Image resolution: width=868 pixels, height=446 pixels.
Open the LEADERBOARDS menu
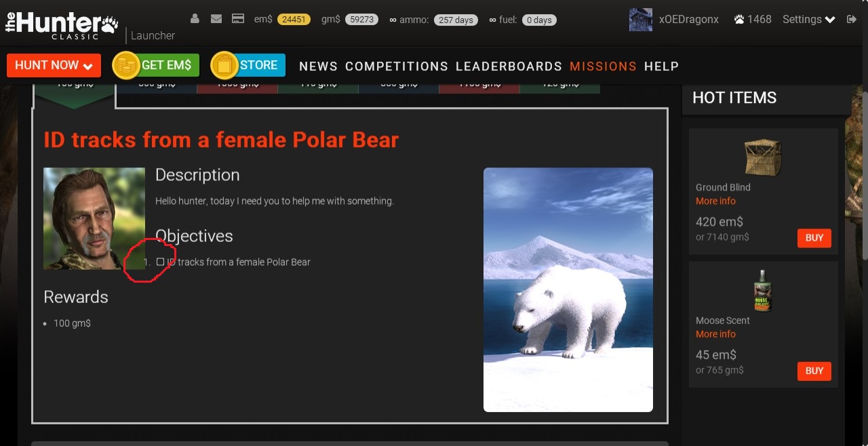pos(509,66)
